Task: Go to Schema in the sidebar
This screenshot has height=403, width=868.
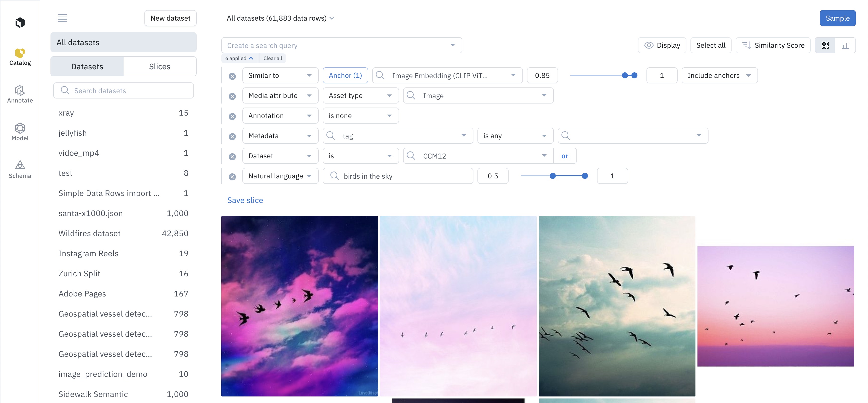Action: click(x=20, y=169)
